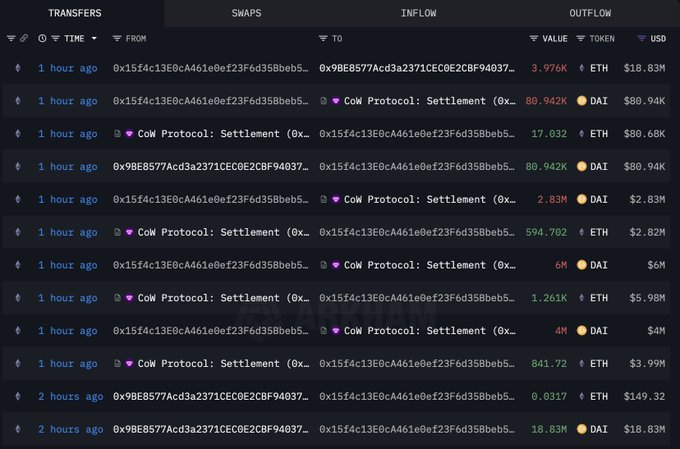Click the DAI token in 18.83M row
The height and width of the screenshot is (449, 680).
point(598,429)
